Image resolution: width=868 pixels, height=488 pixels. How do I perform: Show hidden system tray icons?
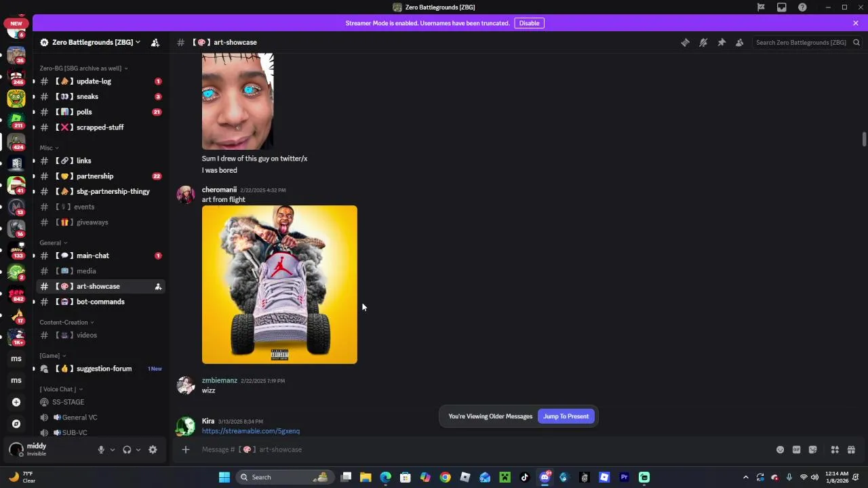(745, 477)
